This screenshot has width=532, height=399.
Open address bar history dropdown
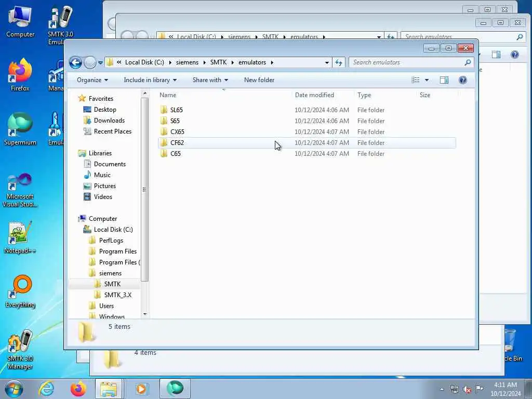tap(327, 63)
